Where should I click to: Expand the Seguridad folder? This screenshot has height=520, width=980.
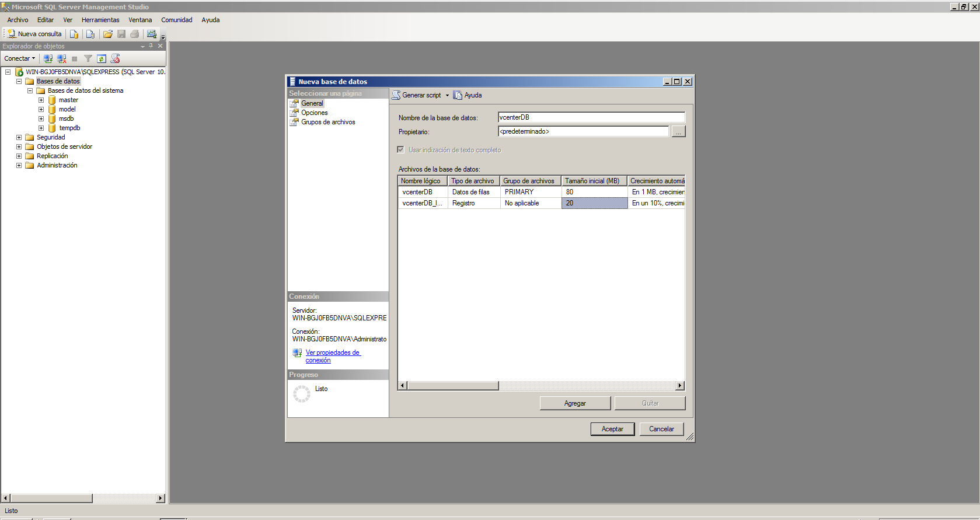tap(19, 138)
